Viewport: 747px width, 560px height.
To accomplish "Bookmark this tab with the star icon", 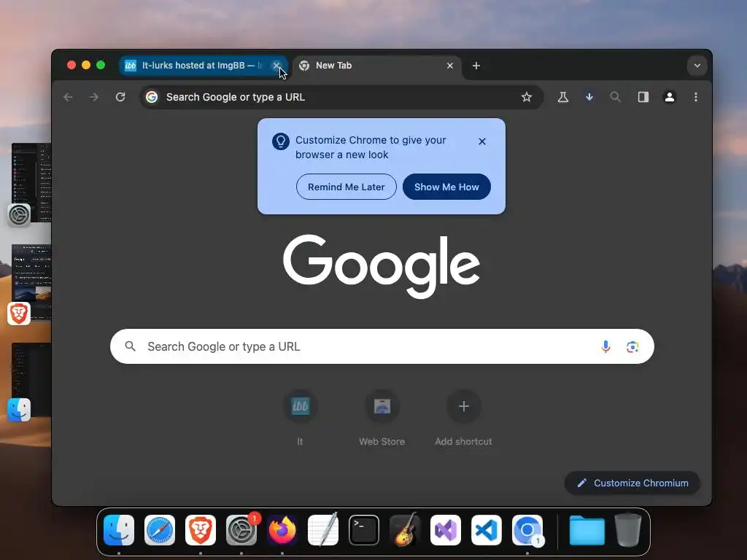I will 527,97.
